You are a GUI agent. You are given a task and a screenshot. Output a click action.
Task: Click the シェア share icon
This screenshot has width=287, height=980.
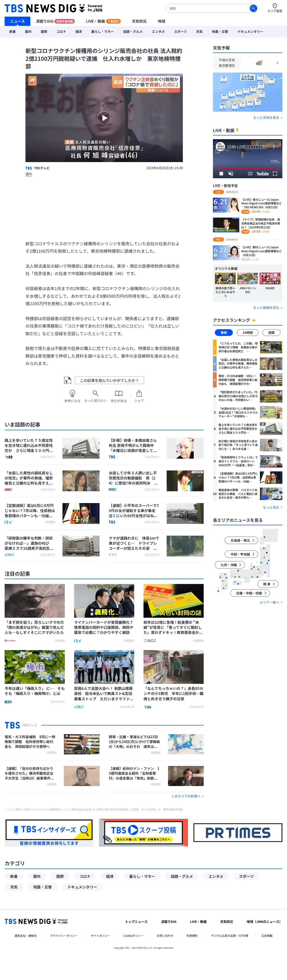(139, 393)
